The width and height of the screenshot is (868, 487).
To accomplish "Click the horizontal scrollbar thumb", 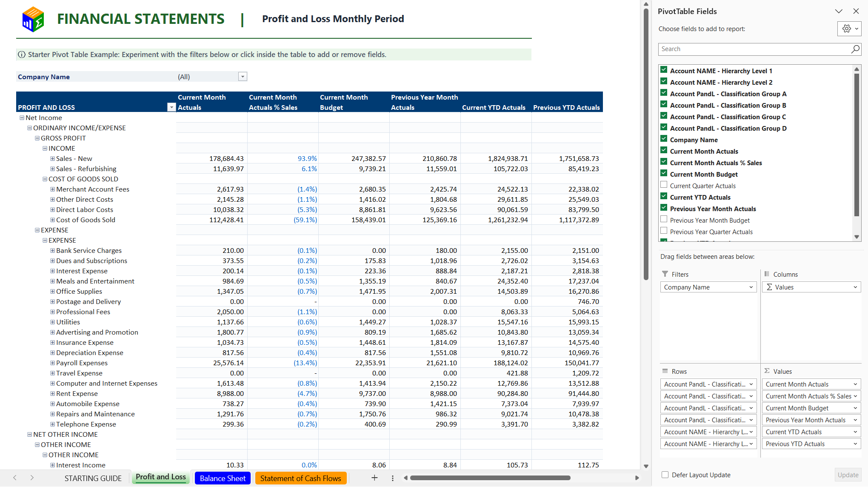I will pyautogui.click(x=490, y=478).
